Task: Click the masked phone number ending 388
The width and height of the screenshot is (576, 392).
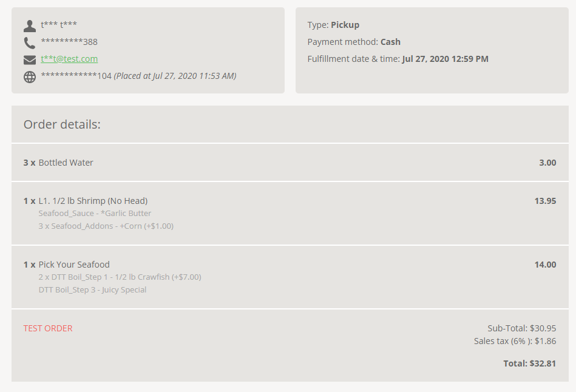Action: click(x=69, y=42)
